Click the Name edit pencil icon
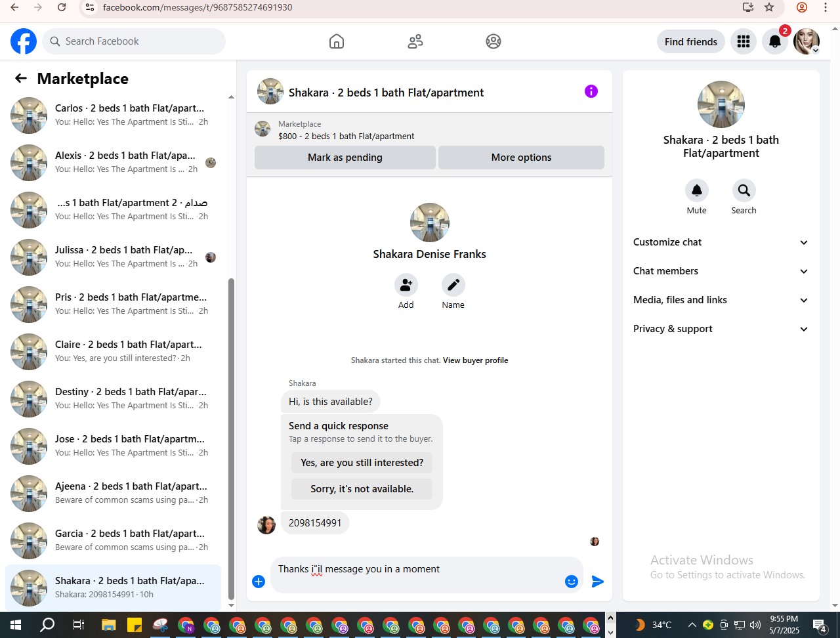The image size is (840, 638). (x=453, y=285)
